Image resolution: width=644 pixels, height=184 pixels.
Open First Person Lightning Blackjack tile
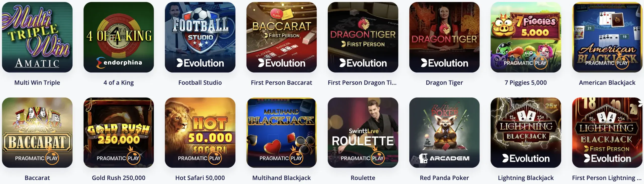coord(607,132)
